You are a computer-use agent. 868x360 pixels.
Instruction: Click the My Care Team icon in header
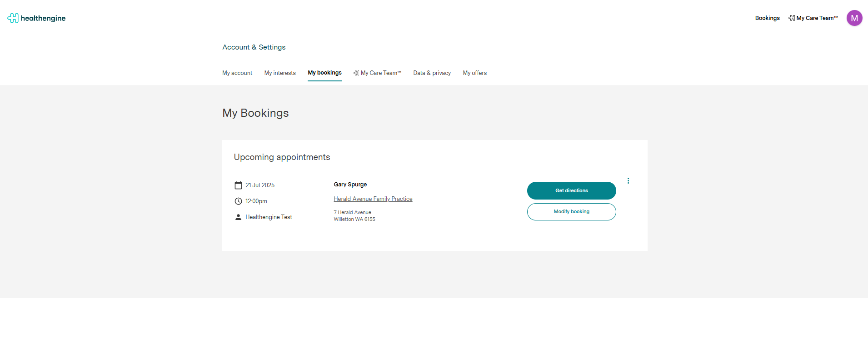792,18
